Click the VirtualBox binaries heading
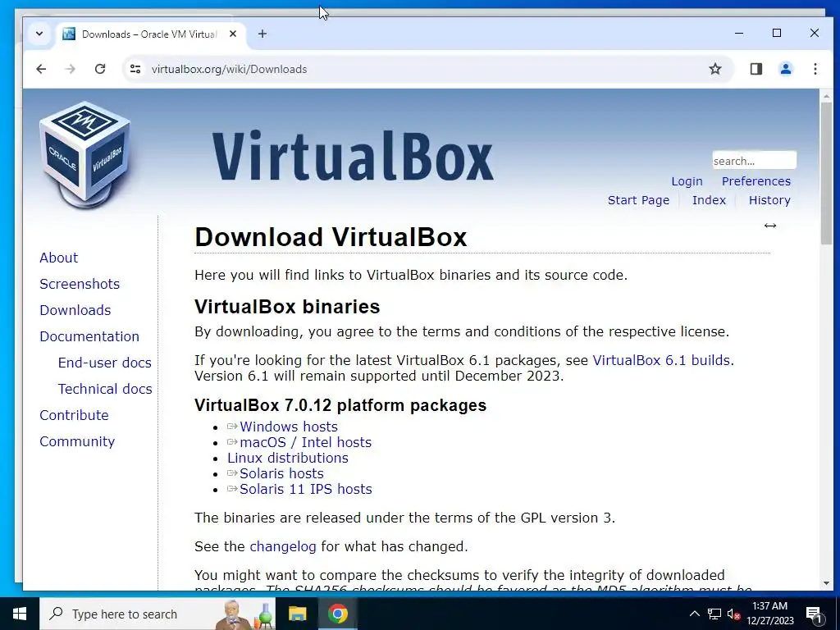 [287, 307]
